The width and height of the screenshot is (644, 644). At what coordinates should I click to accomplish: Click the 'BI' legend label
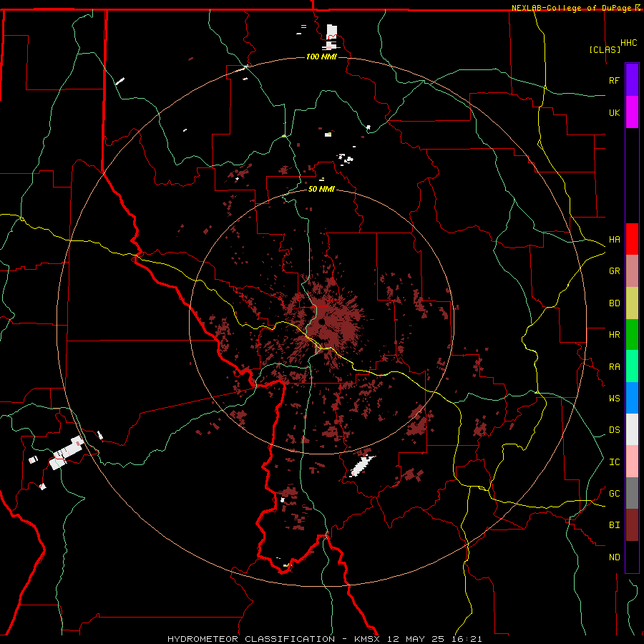click(614, 525)
